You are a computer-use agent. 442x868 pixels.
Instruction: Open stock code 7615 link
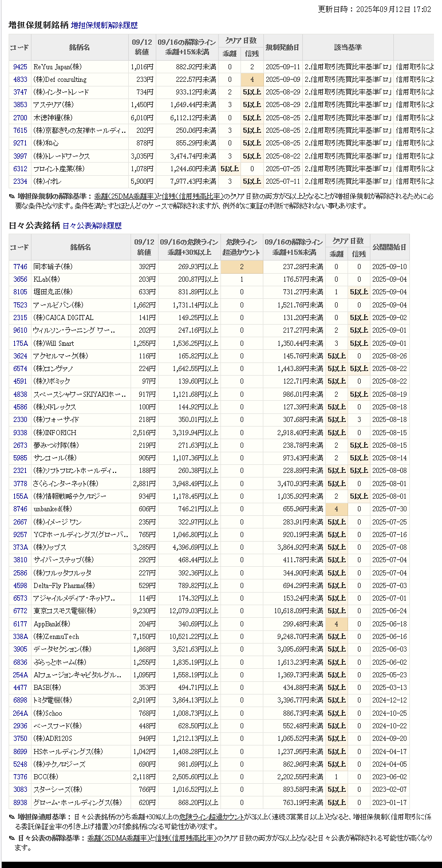click(20, 131)
